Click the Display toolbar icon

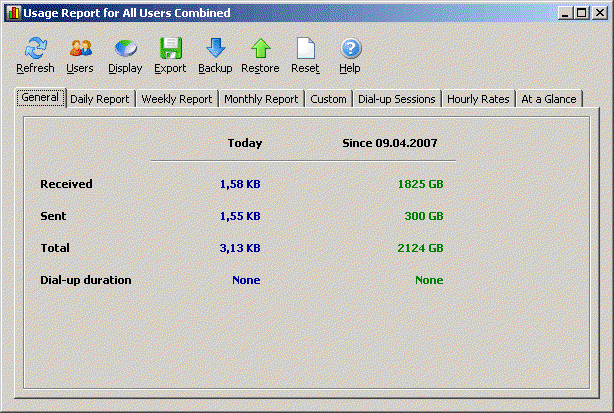coord(125,49)
